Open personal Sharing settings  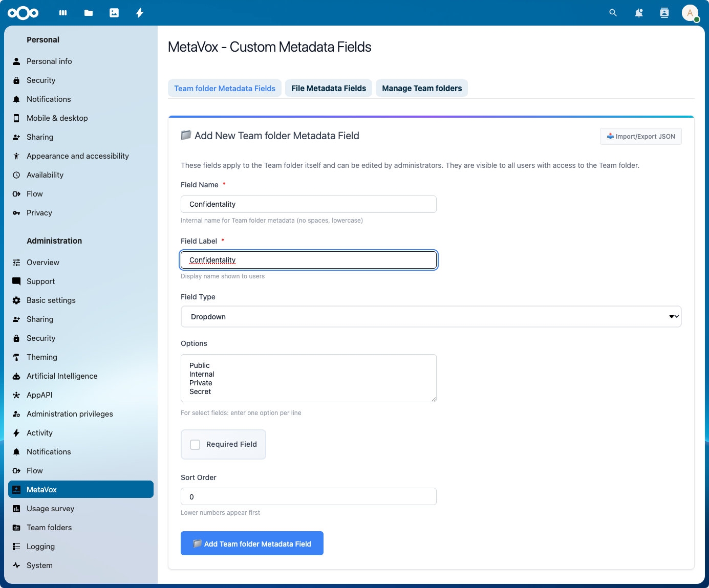[81, 137]
